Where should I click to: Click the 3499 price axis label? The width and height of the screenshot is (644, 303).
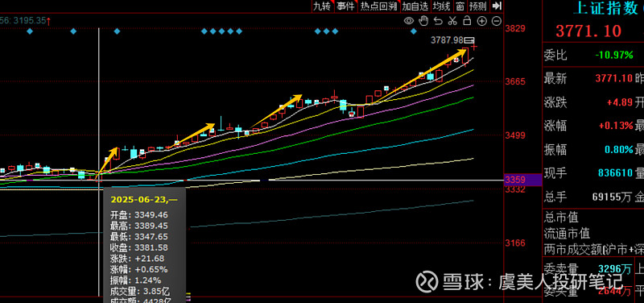515,135
